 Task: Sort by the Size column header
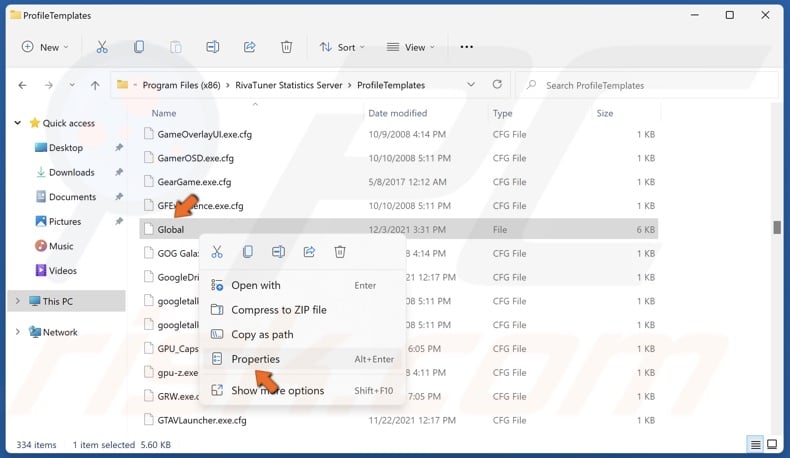click(605, 113)
